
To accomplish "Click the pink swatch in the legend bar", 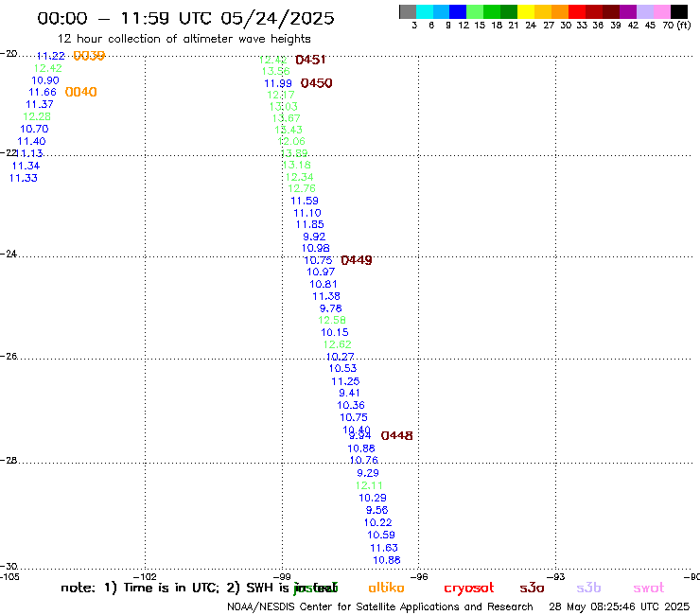I will coord(662,11).
